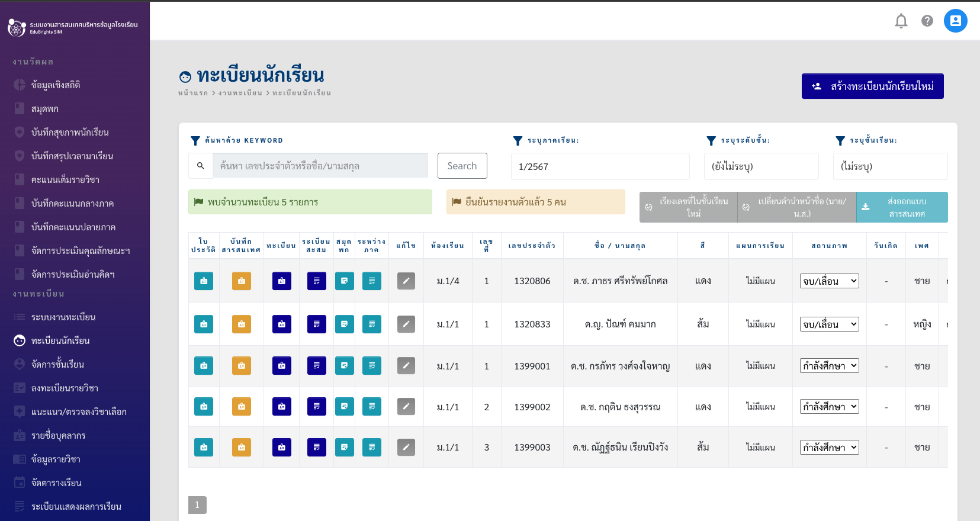Viewport: 980px width, 521px height.
Task: Click the mid-term record icon for student 1320806
Action: tap(372, 281)
